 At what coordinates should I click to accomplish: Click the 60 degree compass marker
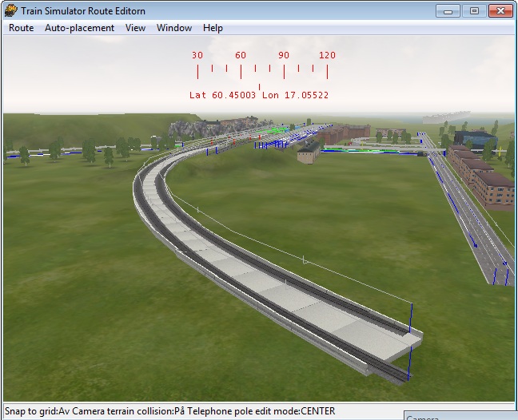coord(240,56)
